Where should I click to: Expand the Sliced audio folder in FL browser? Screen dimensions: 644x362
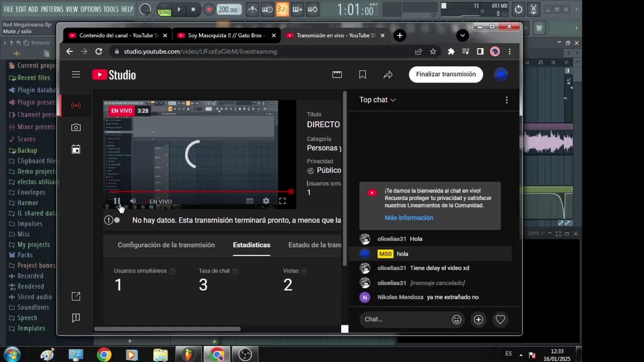pyautogui.click(x=30, y=297)
